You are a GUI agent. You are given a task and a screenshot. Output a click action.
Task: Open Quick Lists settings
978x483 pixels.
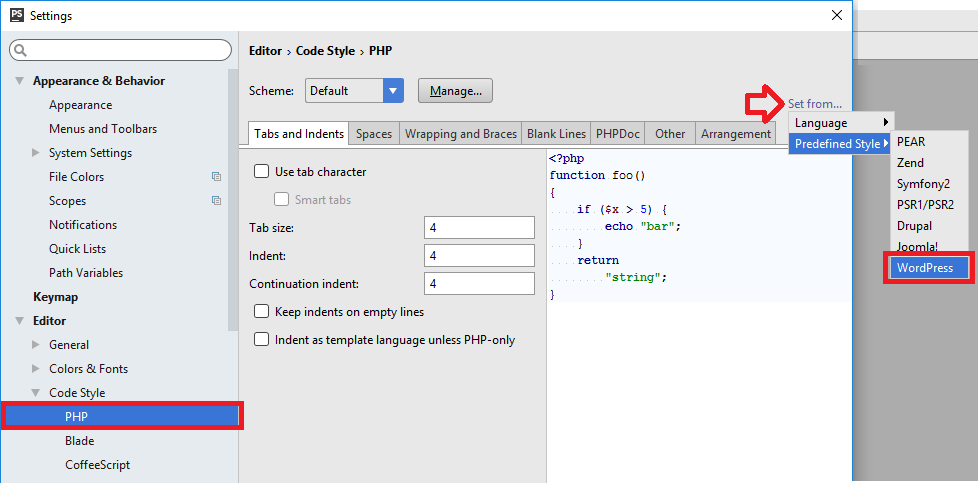[77, 249]
